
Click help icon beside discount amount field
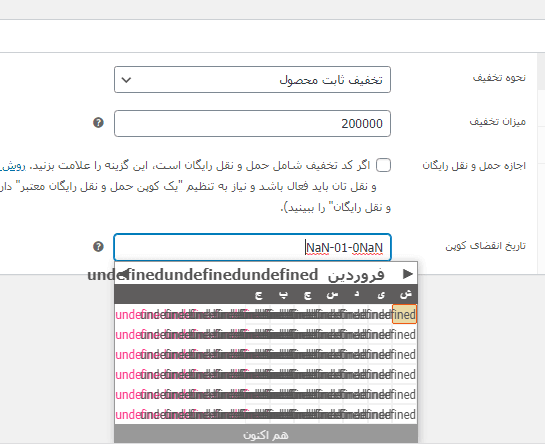pyautogui.click(x=98, y=123)
